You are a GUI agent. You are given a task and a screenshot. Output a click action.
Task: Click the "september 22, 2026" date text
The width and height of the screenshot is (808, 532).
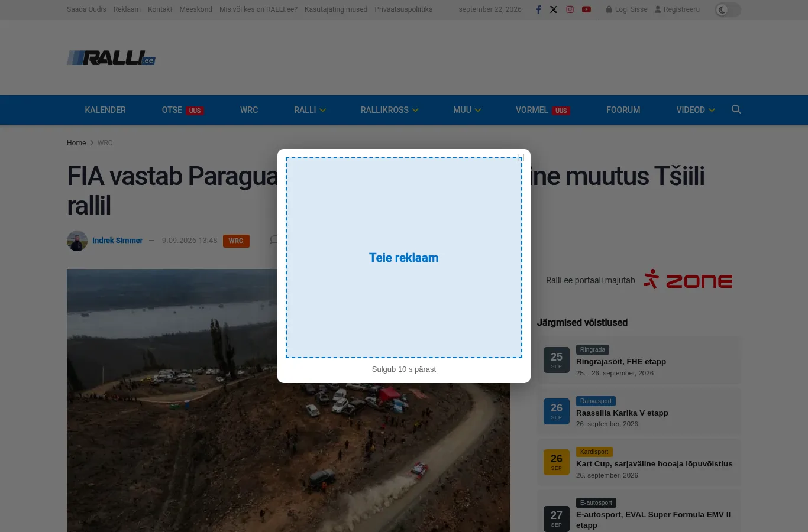[x=490, y=9]
